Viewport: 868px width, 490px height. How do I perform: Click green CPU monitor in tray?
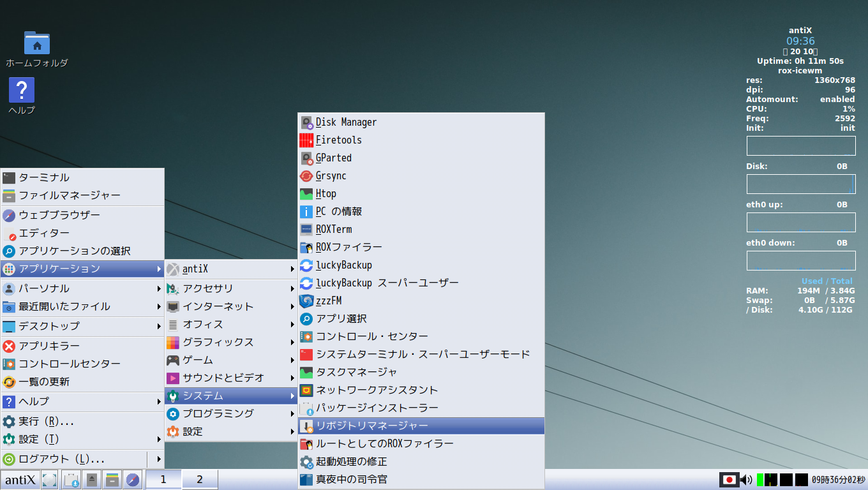(x=767, y=480)
